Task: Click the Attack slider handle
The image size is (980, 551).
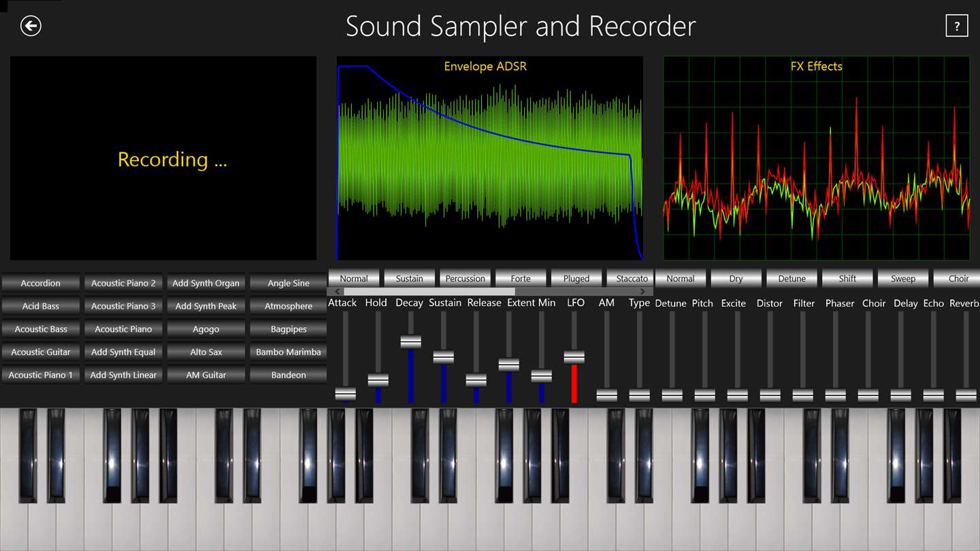Action: coord(346,394)
